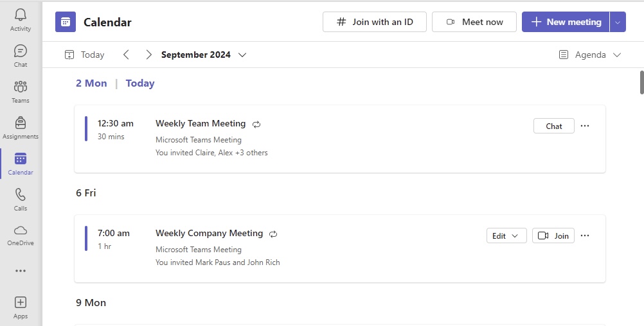Open Assignments backpack icon
Viewport: 644px width, 326px height.
pos(20,123)
